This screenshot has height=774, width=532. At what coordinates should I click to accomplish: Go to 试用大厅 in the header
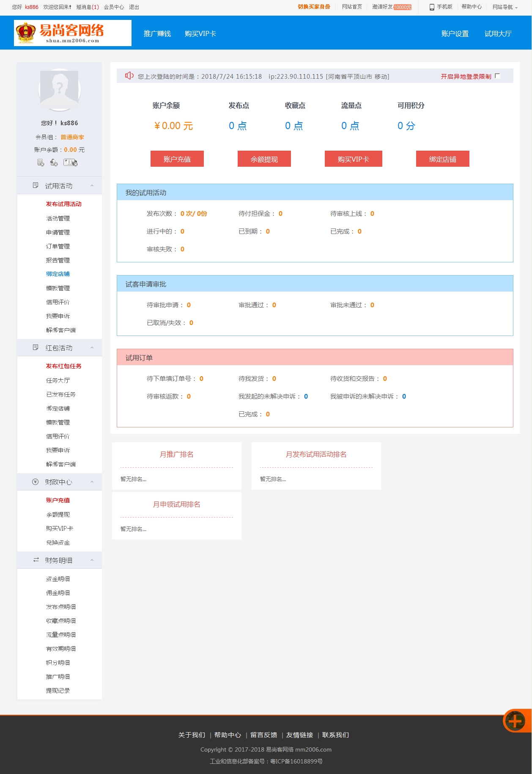coord(498,34)
